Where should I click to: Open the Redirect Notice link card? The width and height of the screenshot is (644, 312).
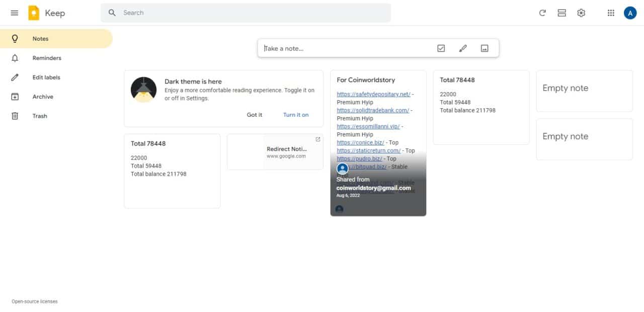coord(275,152)
